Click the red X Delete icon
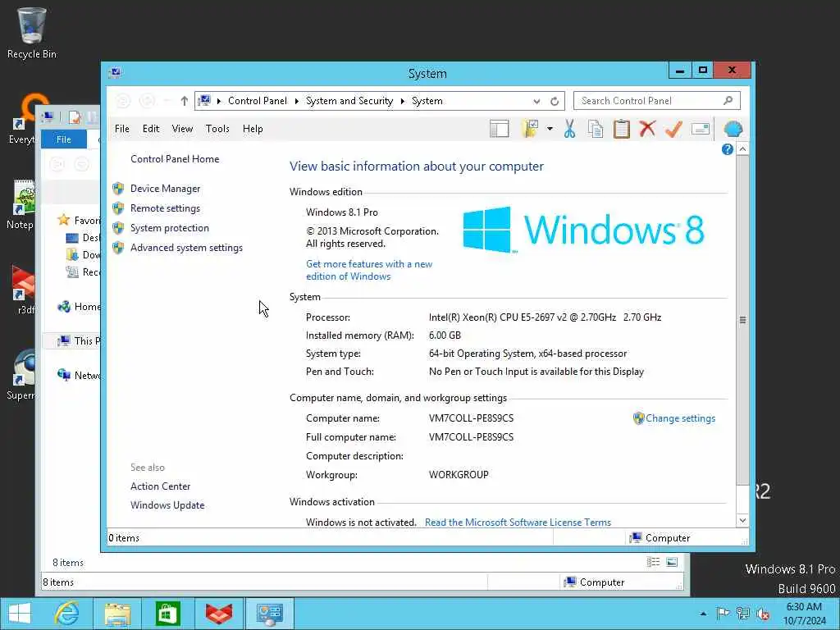 (648, 129)
